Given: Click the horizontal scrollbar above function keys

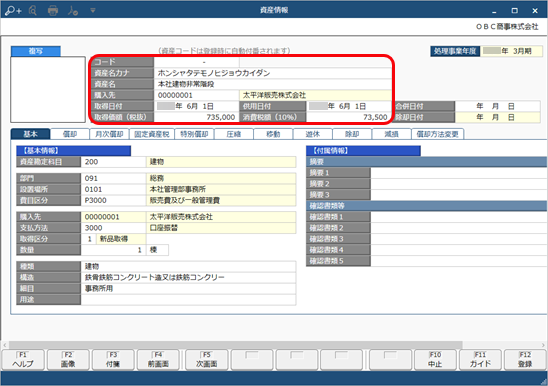Looking at the screenshot, I should [x=236, y=345].
